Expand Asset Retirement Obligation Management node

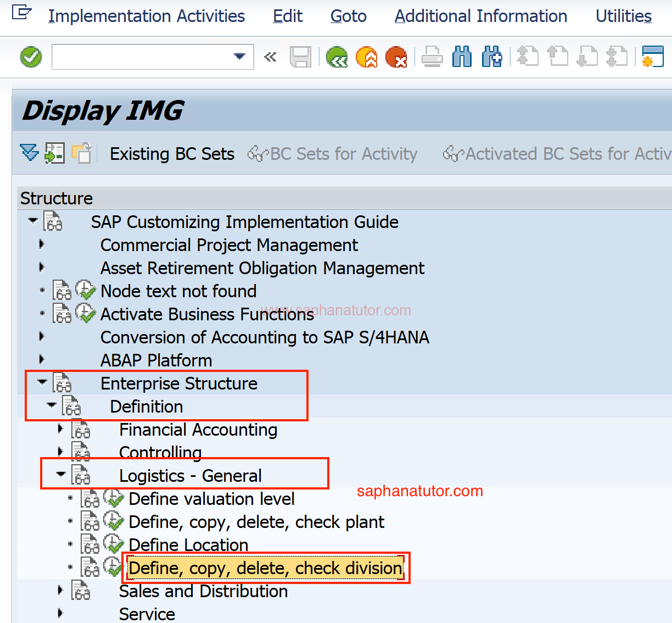click(42, 267)
